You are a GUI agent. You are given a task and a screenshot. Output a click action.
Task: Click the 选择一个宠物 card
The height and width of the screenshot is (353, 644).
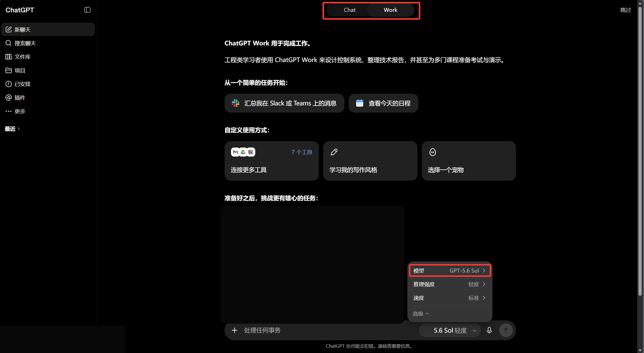469,161
